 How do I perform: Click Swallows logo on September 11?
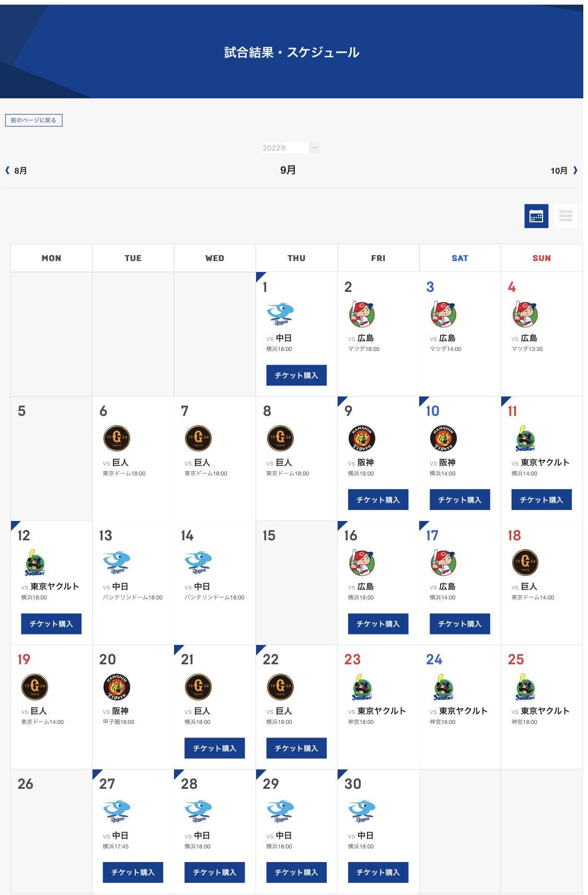click(525, 438)
